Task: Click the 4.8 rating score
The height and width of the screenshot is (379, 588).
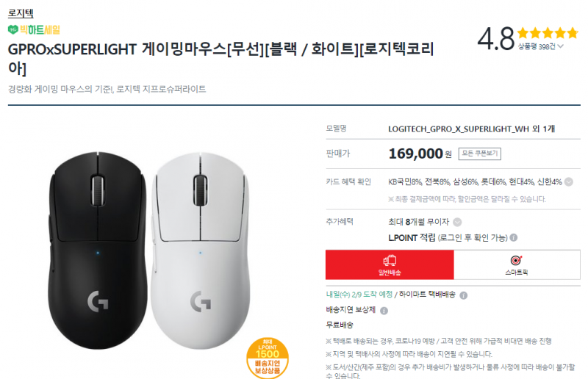Action: coord(495,38)
